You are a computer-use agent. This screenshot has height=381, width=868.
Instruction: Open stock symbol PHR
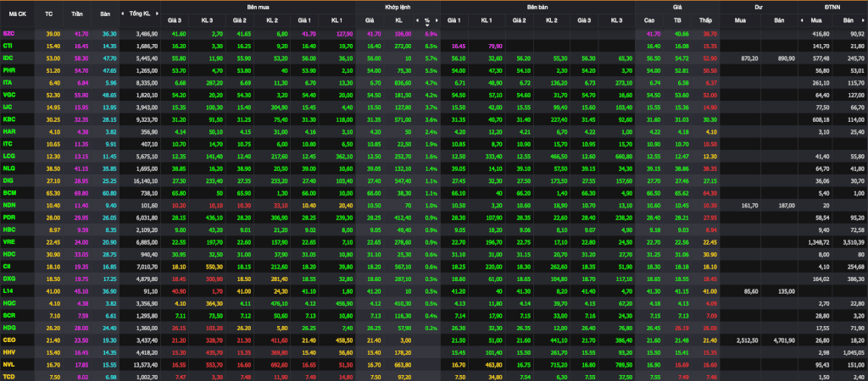[8, 70]
